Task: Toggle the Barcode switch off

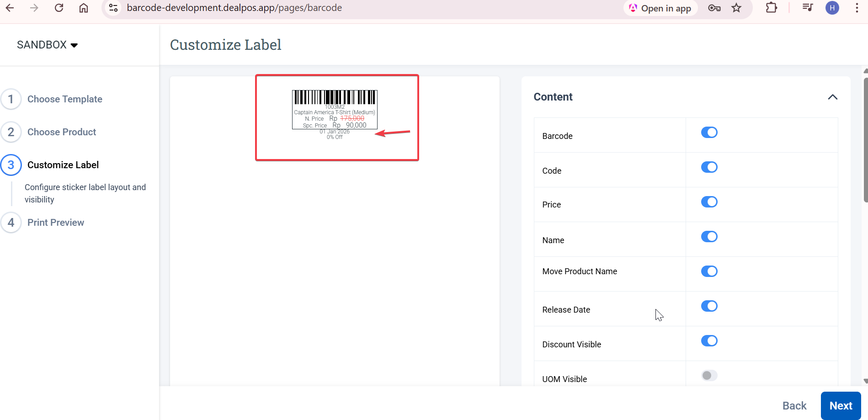Action: click(x=709, y=133)
